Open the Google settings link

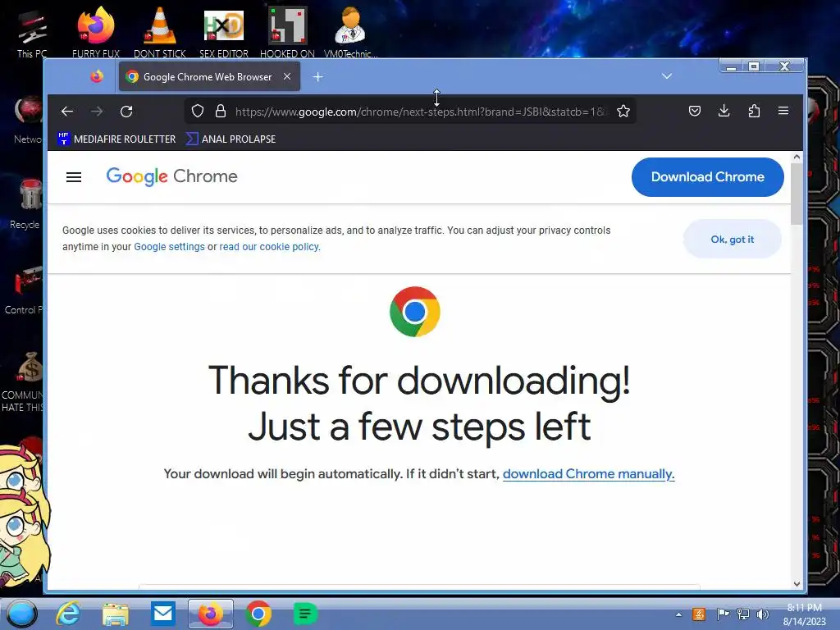[x=169, y=246]
